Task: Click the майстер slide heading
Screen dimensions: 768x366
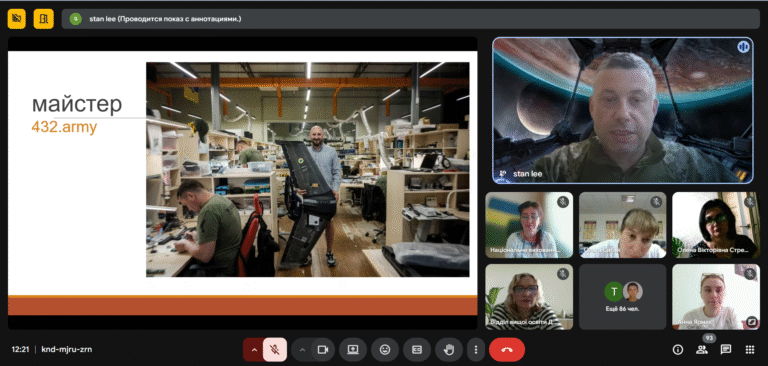Action: 77,104
